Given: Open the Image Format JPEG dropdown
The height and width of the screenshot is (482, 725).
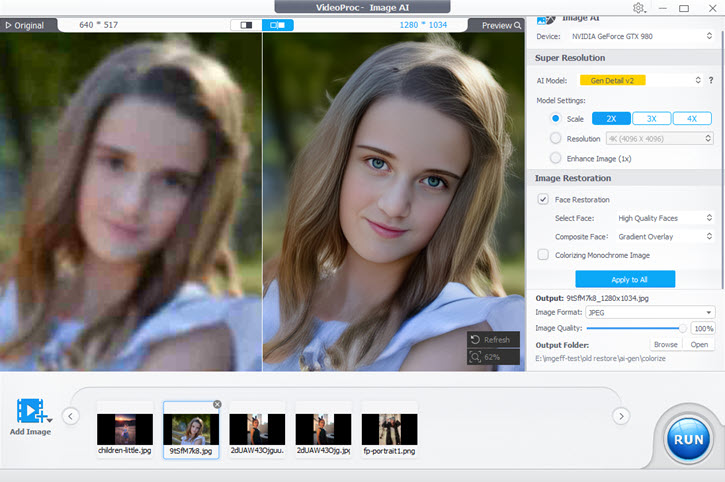Looking at the screenshot, I should (x=650, y=312).
